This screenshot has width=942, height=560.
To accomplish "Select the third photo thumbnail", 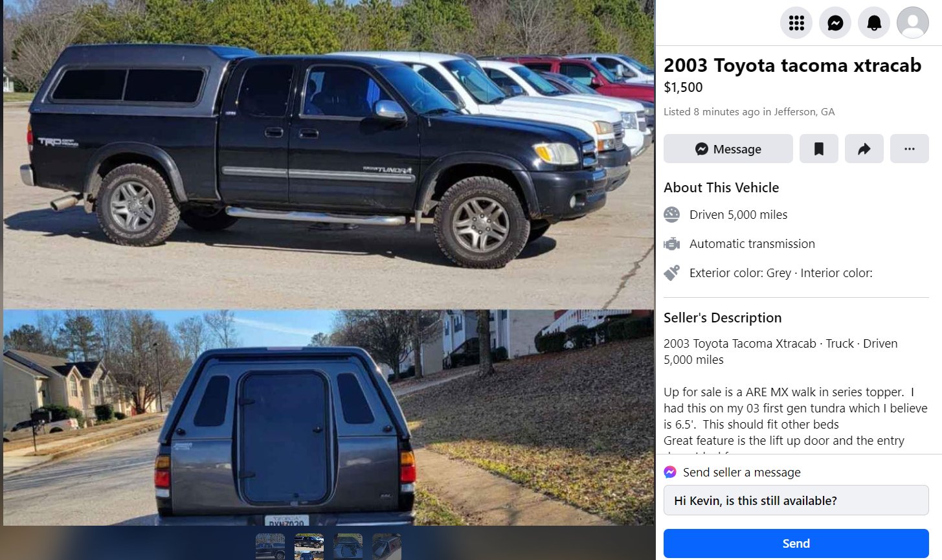I will pyautogui.click(x=348, y=546).
